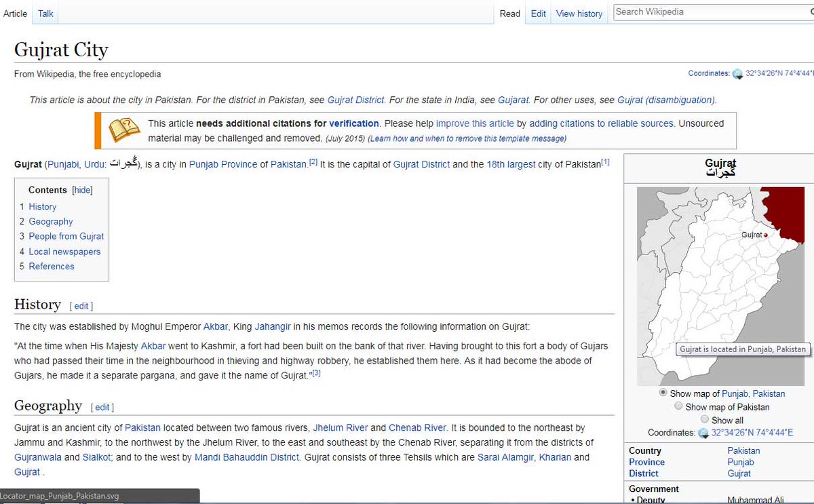Viewport: 814px width, 504px height.
Task: Select the Show map of Punjab, Pakistan radio
Action: click(663, 393)
